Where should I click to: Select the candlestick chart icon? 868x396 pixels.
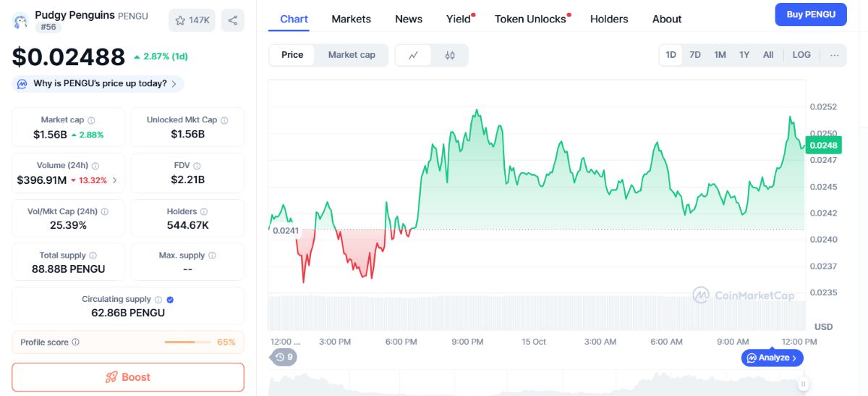click(x=450, y=55)
